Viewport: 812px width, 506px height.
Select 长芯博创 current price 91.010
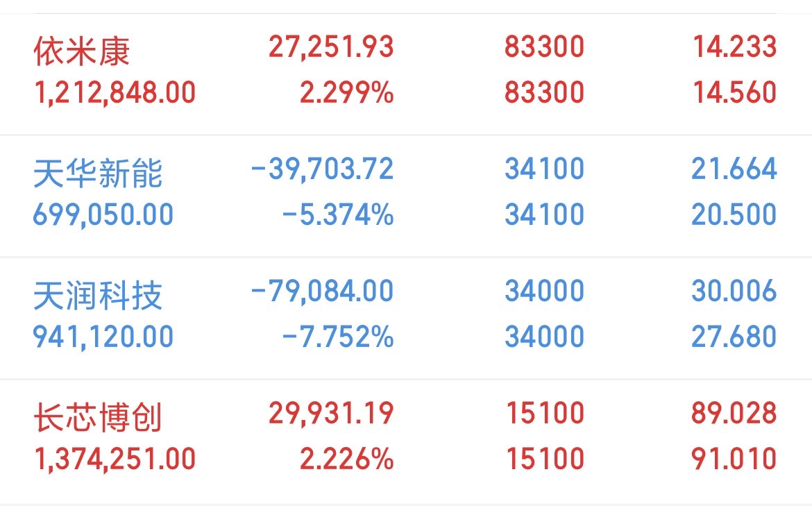click(x=734, y=459)
